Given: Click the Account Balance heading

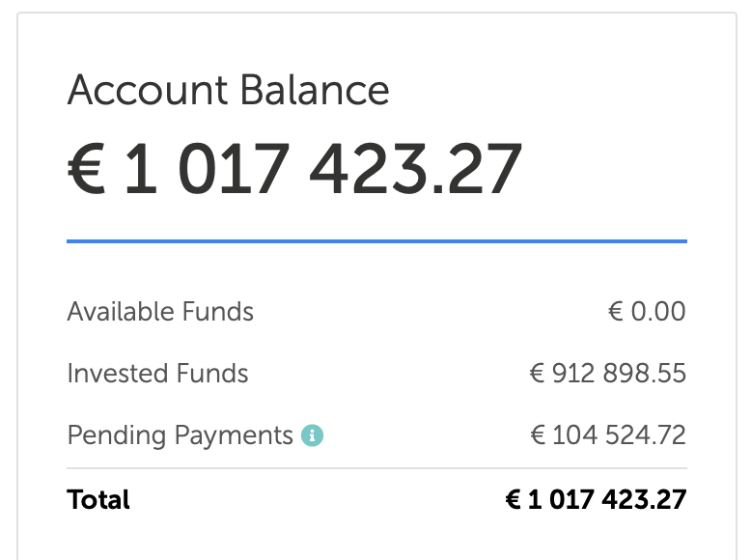Looking at the screenshot, I should pos(228,91).
